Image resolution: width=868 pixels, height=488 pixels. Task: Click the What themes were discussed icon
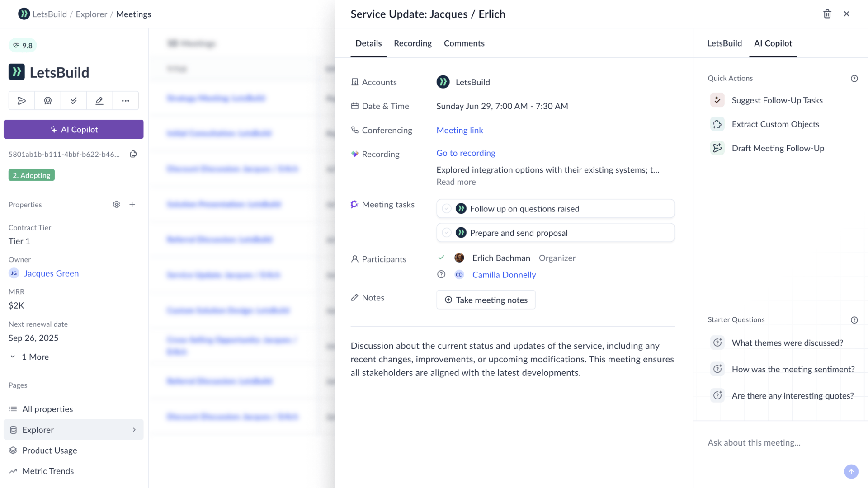coord(717,343)
